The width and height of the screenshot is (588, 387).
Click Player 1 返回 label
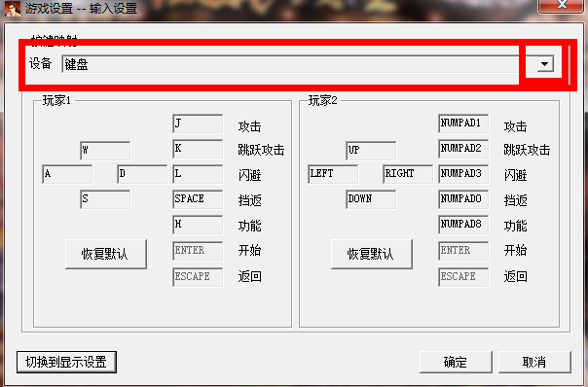click(x=249, y=276)
